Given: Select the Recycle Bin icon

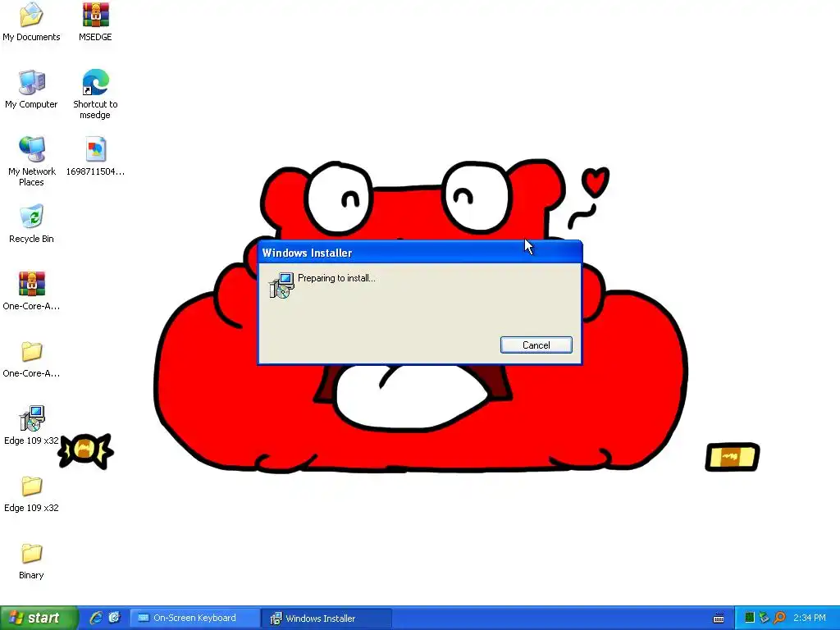Looking at the screenshot, I should click(31, 217).
